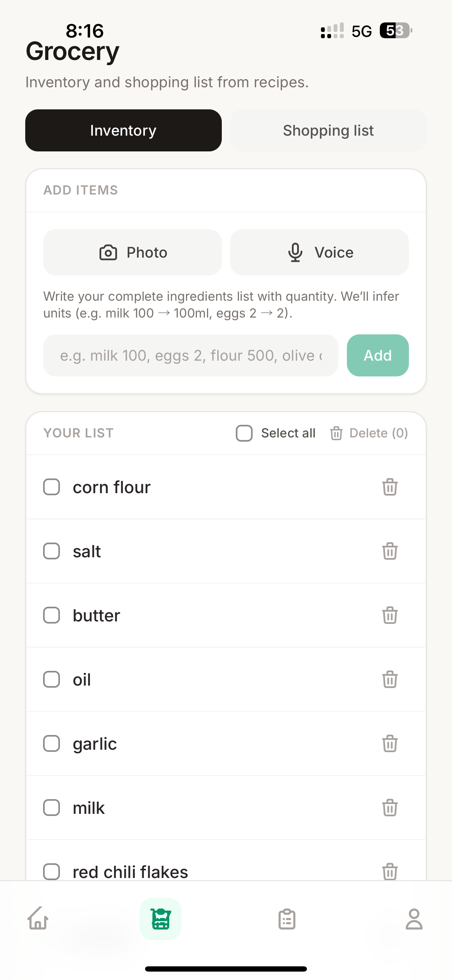Remove milk using the trash icon
Image resolution: width=452 pixels, height=980 pixels.
click(x=390, y=808)
